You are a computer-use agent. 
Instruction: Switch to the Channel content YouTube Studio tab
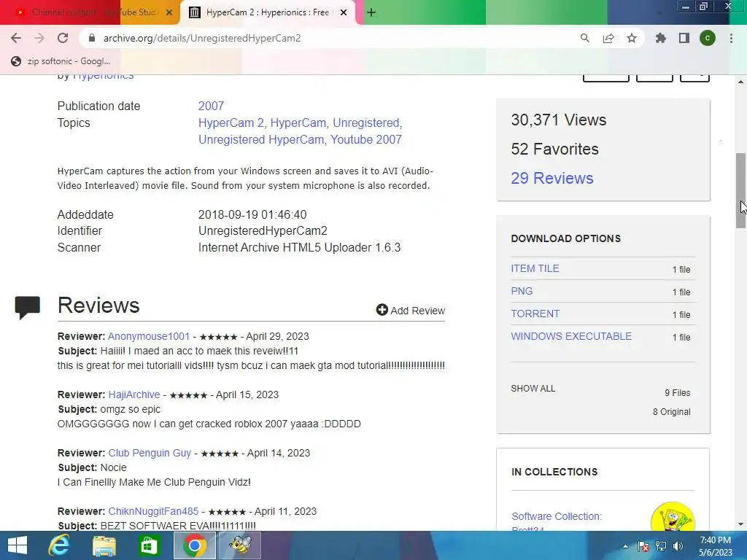pos(90,12)
